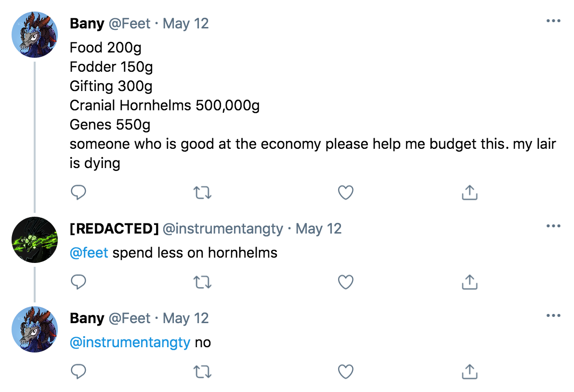Open more options on [REDACTED]'s reply

[x=553, y=226]
